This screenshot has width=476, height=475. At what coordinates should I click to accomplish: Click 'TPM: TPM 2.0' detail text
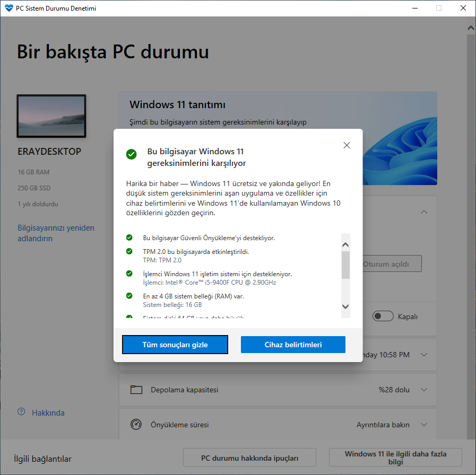(162, 260)
